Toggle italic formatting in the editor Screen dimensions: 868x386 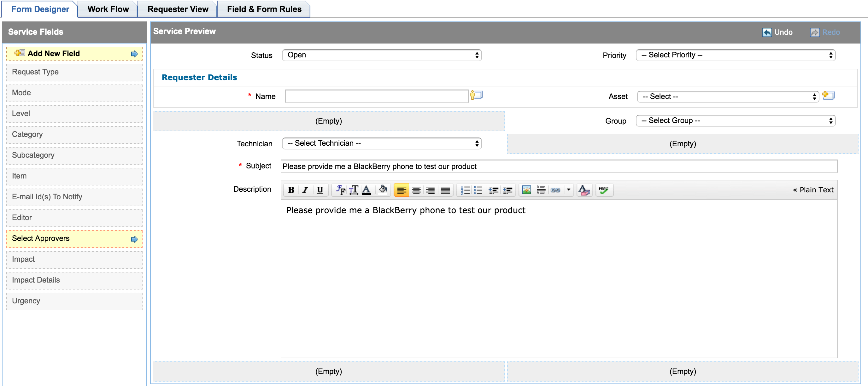coord(305,190)
